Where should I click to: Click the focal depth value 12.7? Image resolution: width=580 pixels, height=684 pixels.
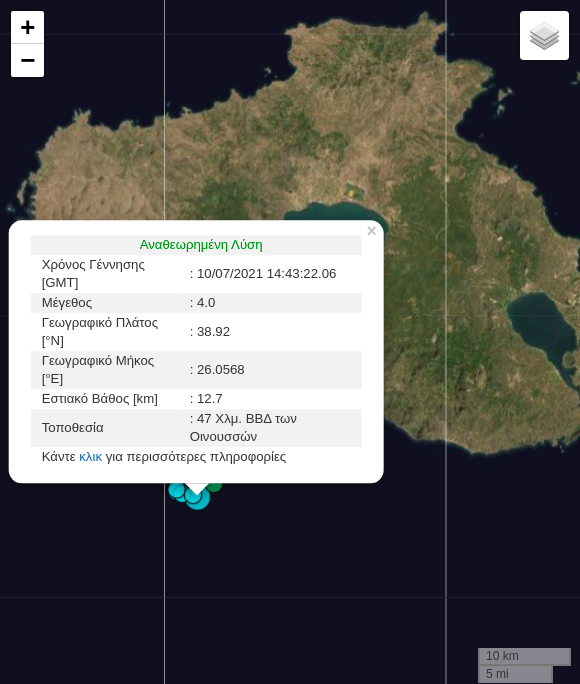210,399
